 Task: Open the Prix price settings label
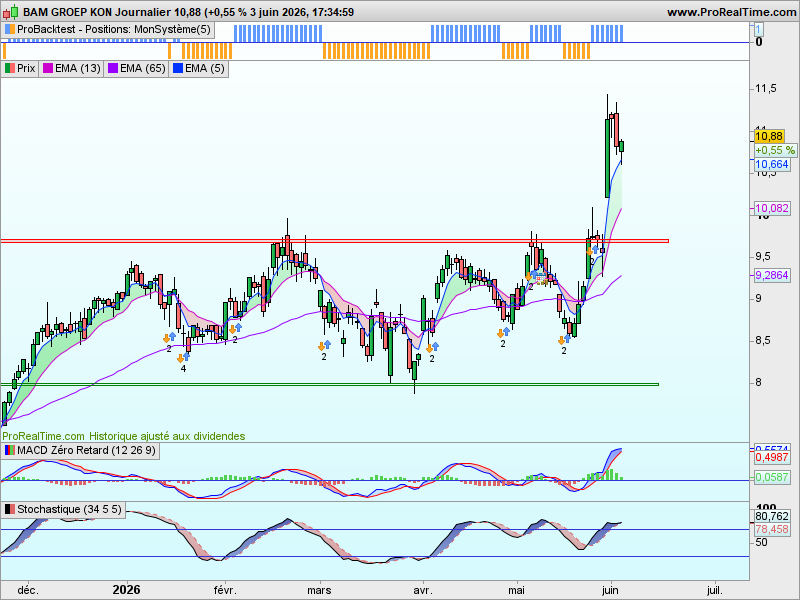coord(26,68)
